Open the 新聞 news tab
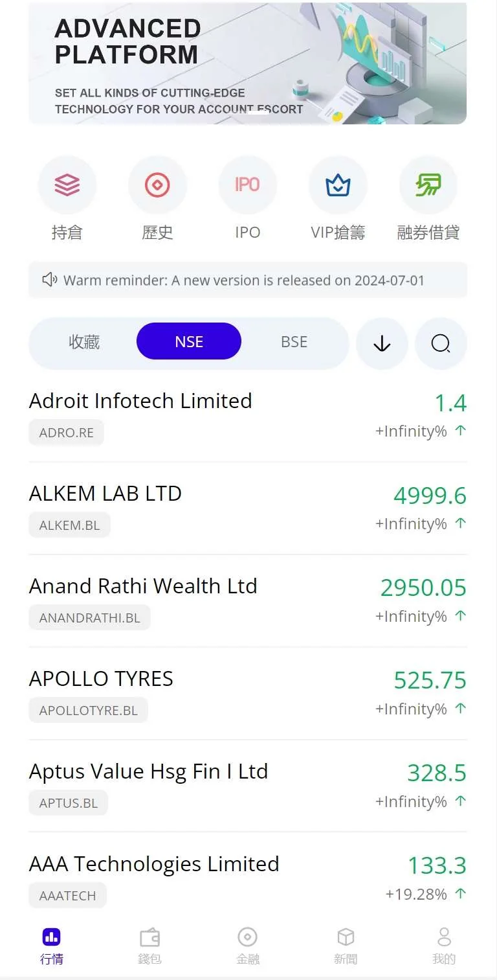This screenshot has width=497, height=980. point(346,946)
